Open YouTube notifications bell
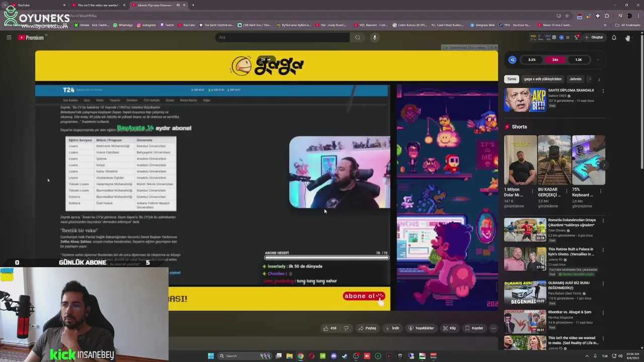Screen dimensions: 644x362 point(614,37)
